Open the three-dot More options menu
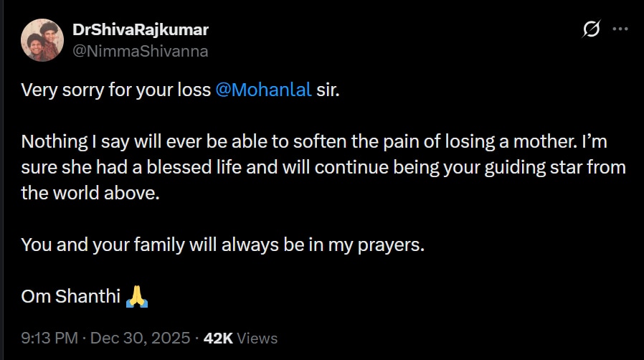The width and height of the screenshot is (644, 360). point(621,29)
